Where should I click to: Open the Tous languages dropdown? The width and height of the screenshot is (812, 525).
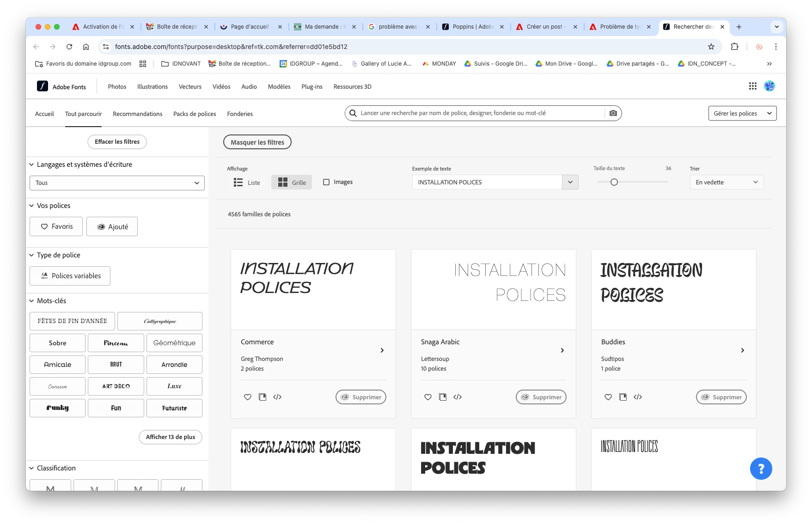(x=117, y=183)
